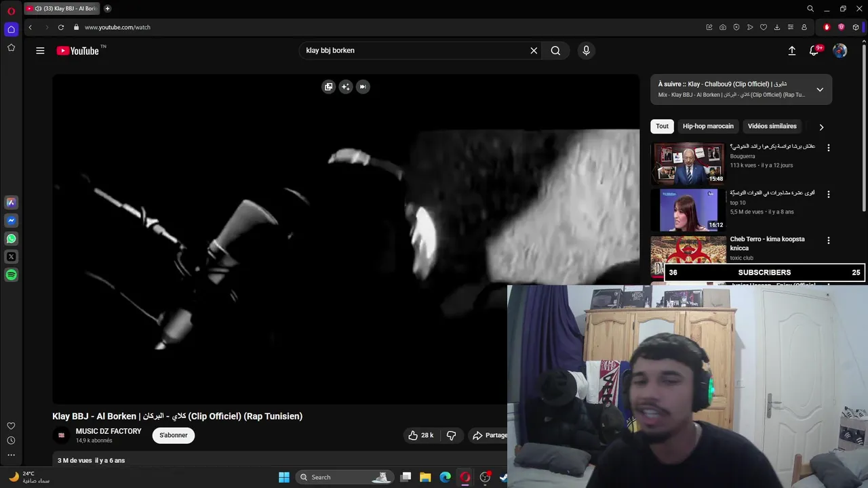Open Opera profile account icon
Image resolution: width=868 pixels, height=488 pixels.
coord(804,27)
